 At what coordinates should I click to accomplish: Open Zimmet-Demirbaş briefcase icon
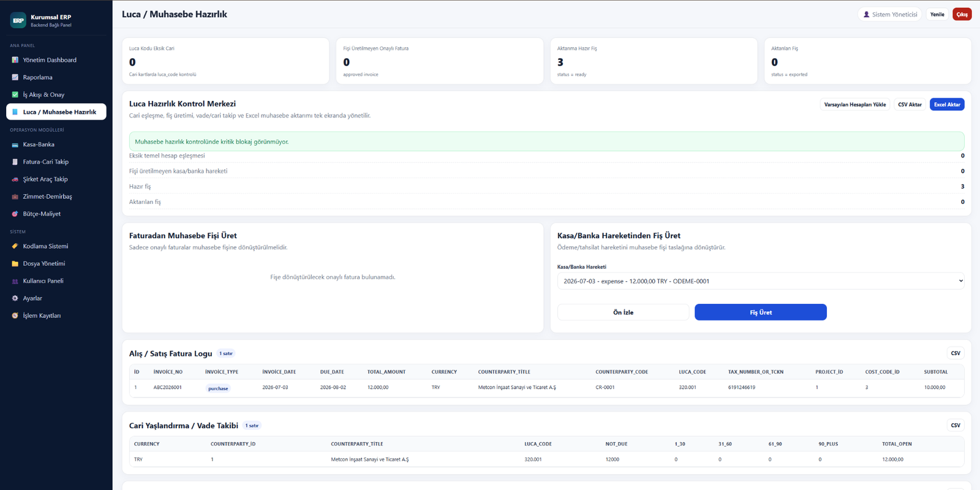point(15,197)
